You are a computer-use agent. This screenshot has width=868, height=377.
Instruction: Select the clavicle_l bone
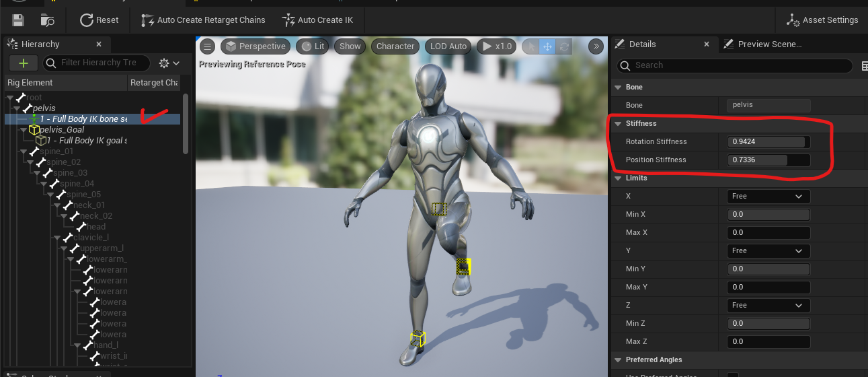pyautogui.click(x=91, y=237)
